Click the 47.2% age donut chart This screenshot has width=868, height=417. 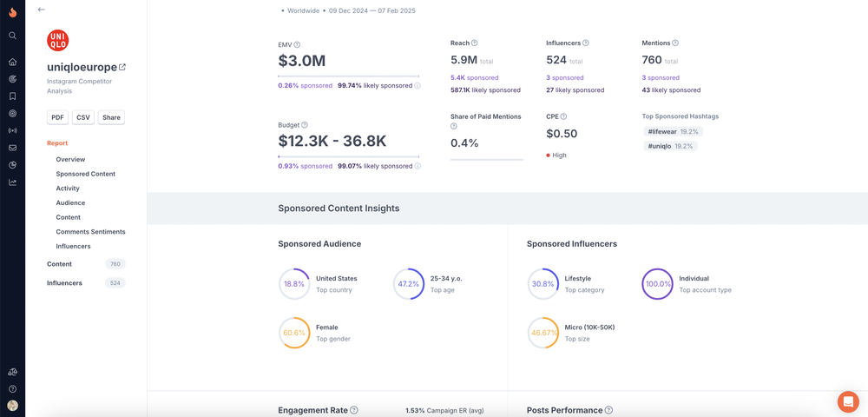409,284
